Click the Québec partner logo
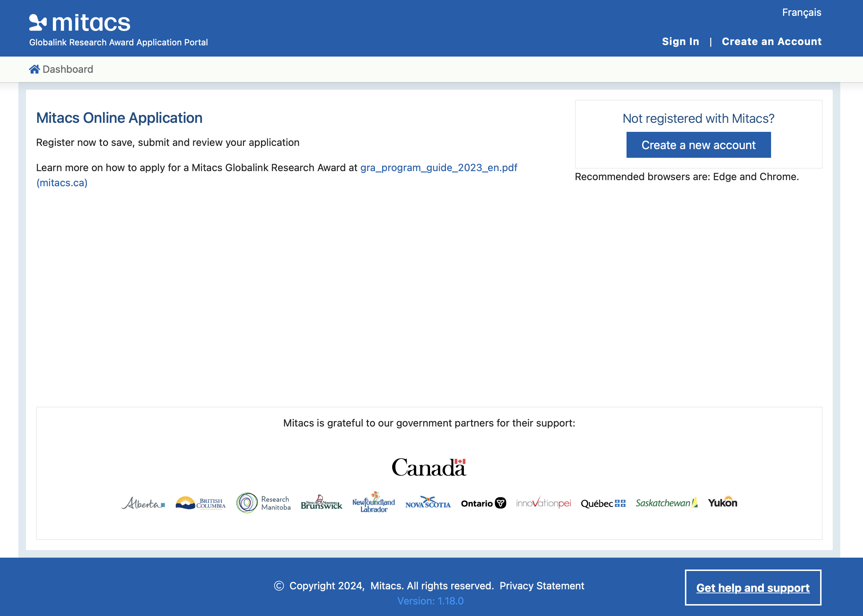 click(603, 503)
